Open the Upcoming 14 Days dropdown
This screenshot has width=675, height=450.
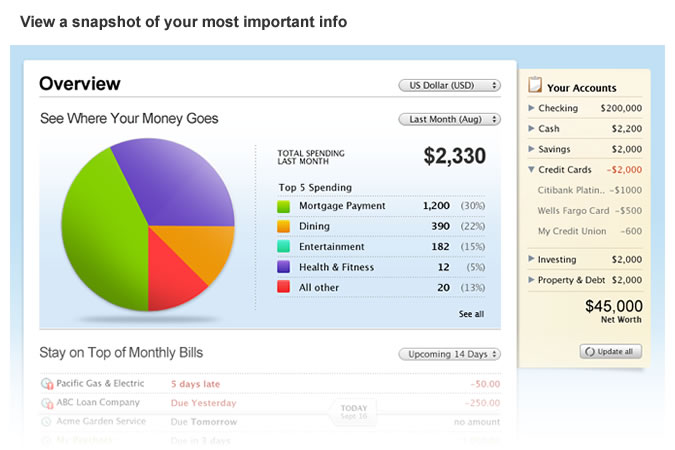pos(449,354)
